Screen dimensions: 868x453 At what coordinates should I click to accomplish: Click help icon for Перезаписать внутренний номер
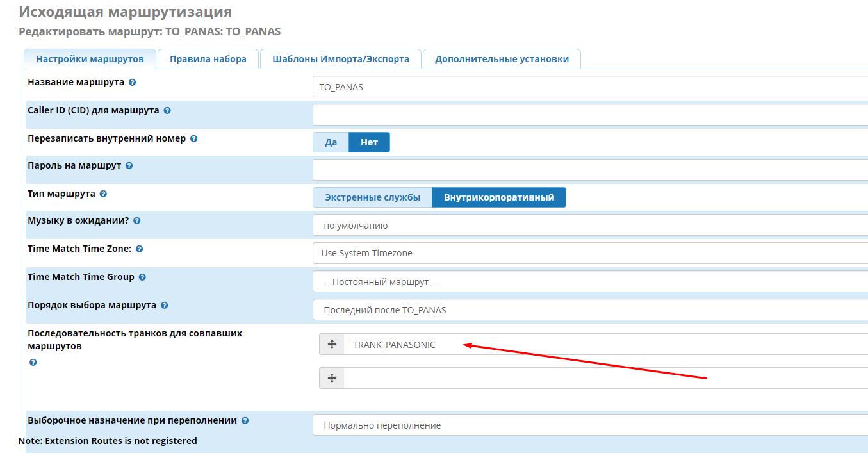click(193, 138)
